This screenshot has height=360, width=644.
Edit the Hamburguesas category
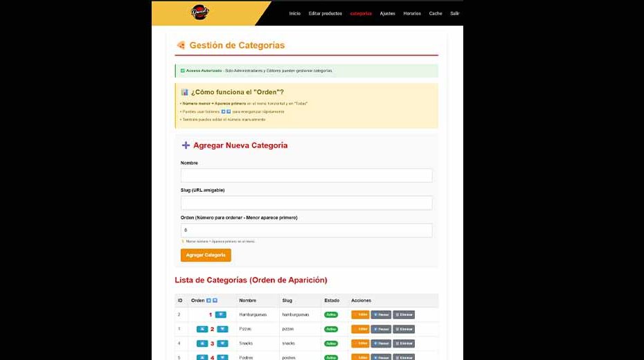tap(360, 314)
